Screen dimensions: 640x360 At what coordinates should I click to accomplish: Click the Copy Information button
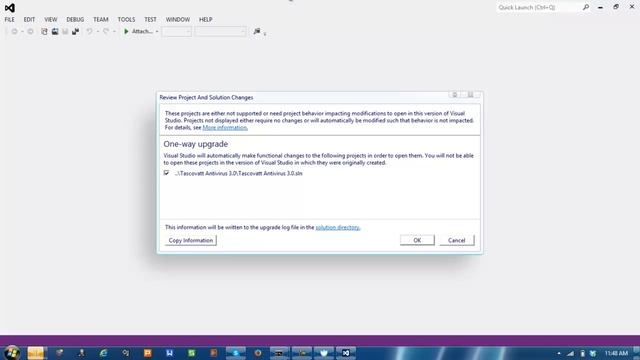(x=191, y=240)
